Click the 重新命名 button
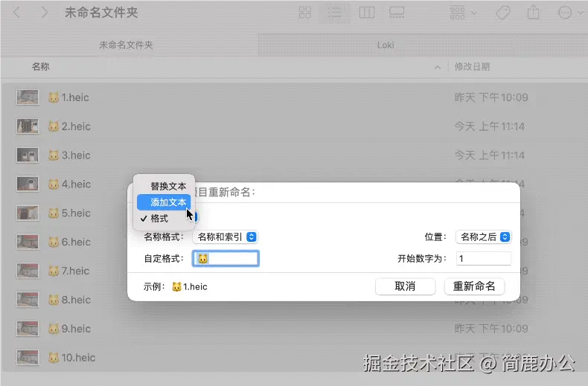The height and width of the screenshot is (386, 588). pyautogui.click(x=474, y=286)
